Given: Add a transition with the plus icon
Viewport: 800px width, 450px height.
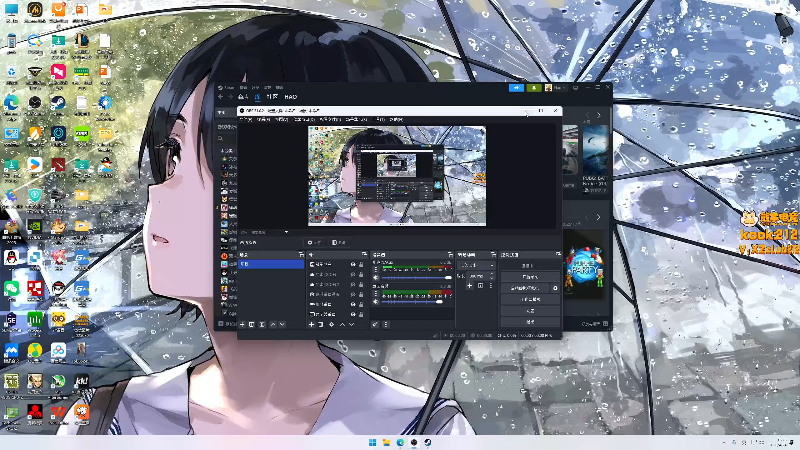Looking at the screenshot, I should pyautogui.click(x=469, y=286).
